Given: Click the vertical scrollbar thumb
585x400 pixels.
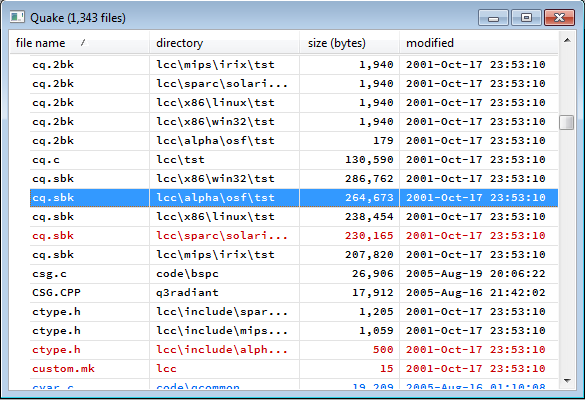Looking at the screenshot, I should (567, 123).
